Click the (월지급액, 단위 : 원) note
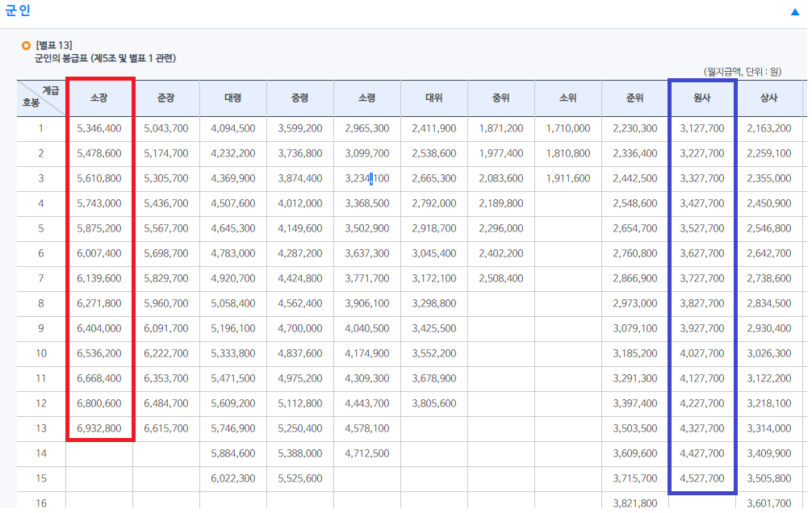The height and width of the screenshot is (513, 812). pyautogui.click(x=742, y=72)
